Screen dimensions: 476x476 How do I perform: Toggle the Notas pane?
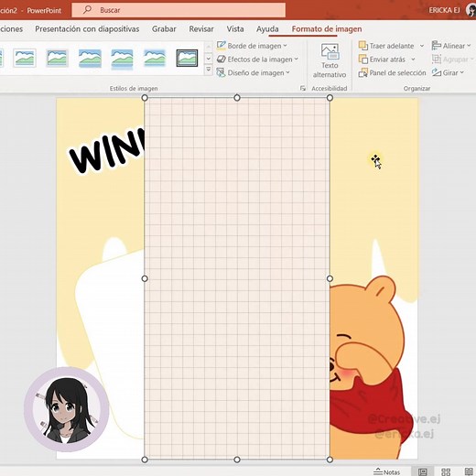click(387, 471)
